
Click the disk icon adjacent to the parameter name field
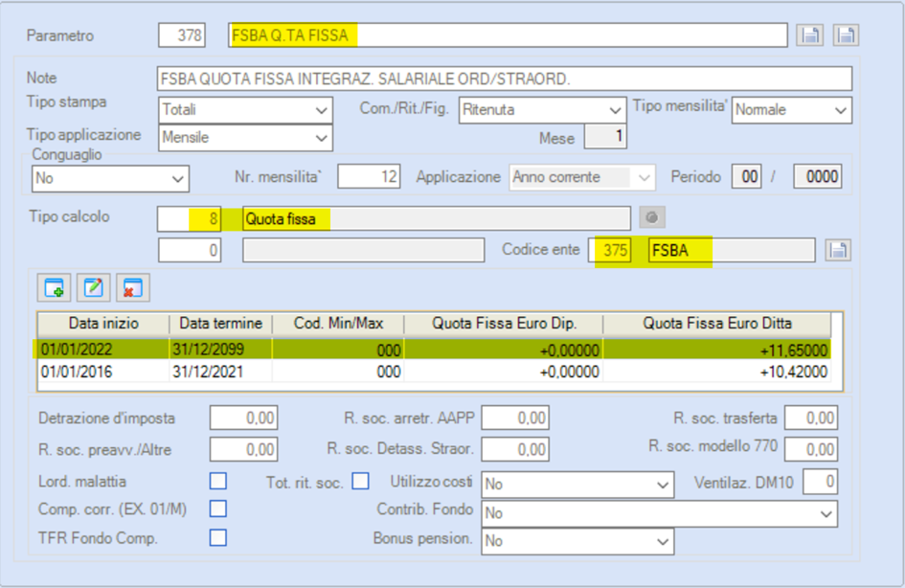(810, 35)
